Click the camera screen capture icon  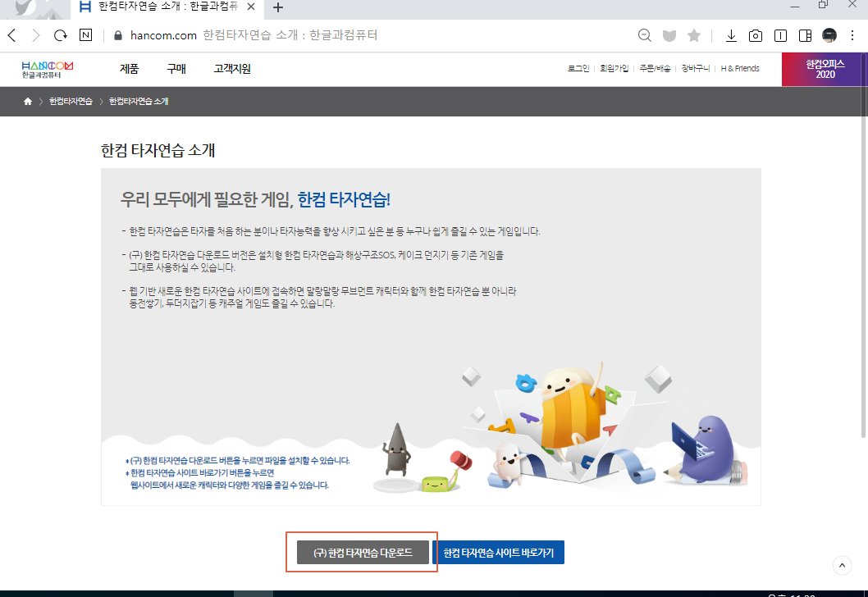point(755,36)
